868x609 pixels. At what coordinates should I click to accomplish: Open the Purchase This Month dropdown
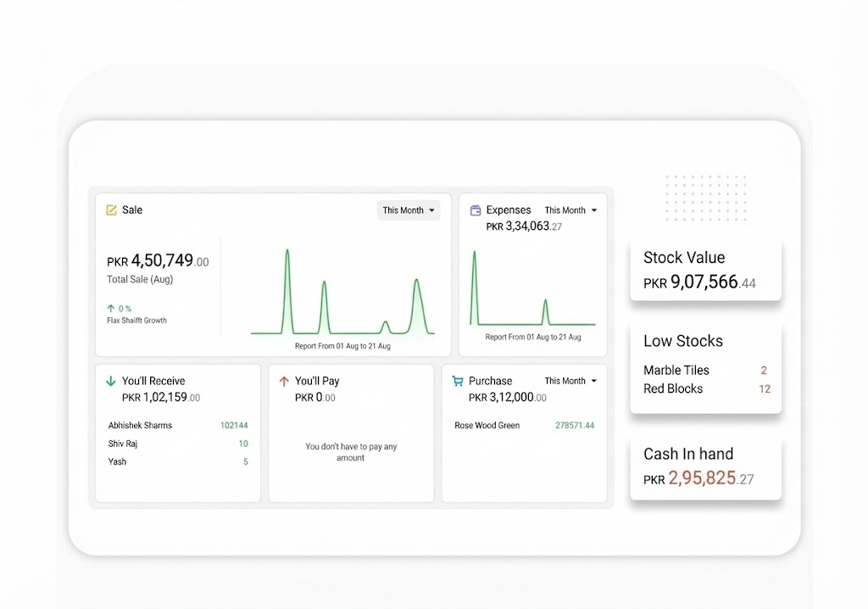pos(570,382)
